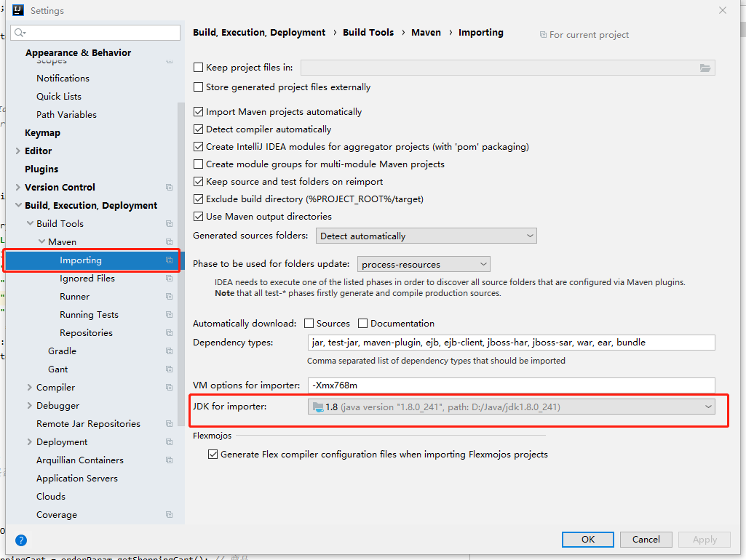Toggle Exclude build directory checkbox
Viewport: 746px width, 560px height.
point(199,199)
